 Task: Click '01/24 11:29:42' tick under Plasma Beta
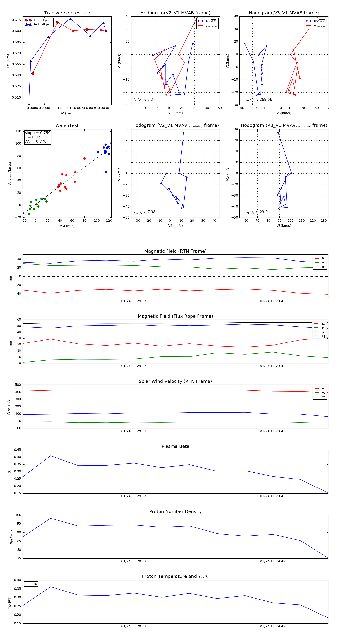click(x=273, y=496)
